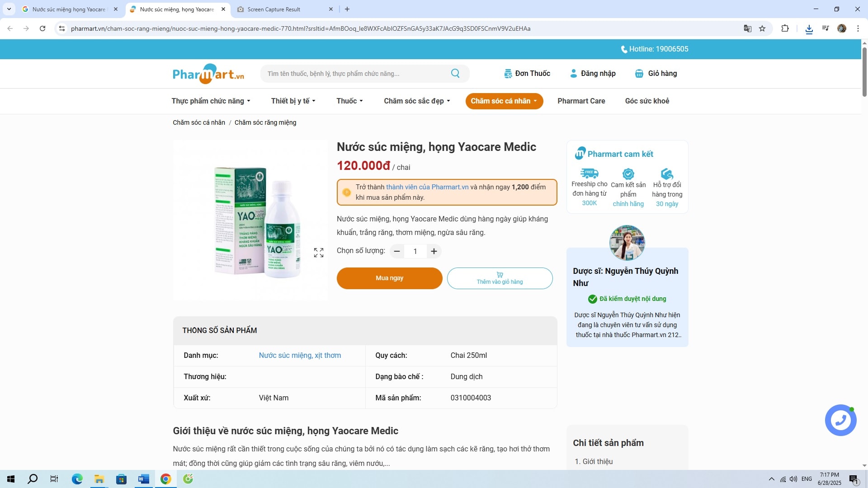
Task: Open Pharmart Care menu item
Action: [x=581, y=101]
